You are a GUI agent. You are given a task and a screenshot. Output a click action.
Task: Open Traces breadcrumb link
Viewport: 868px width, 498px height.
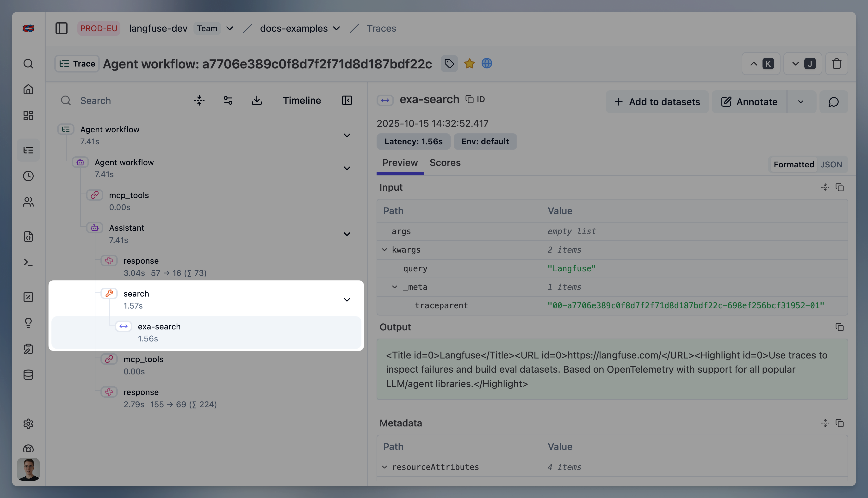click(381, 28)
